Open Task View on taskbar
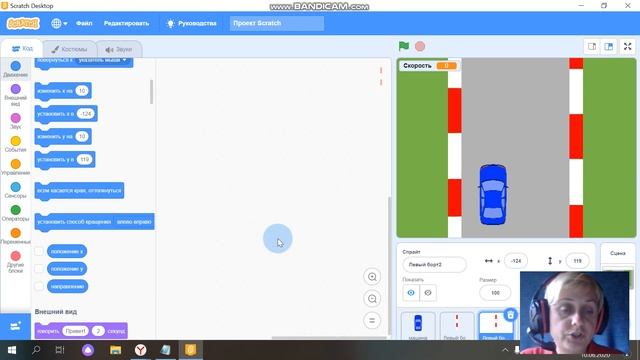This screenshot has width=640, height=360. pos(60,350)
